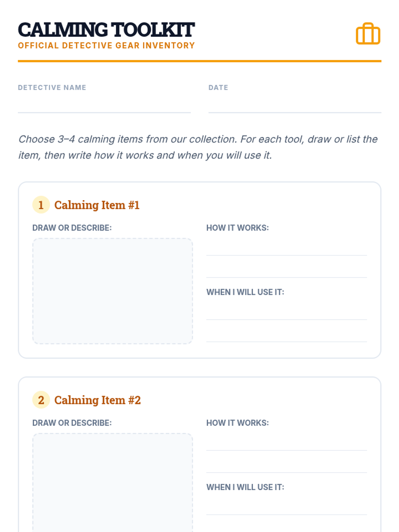Click the number 1 badge icon

pos(41,205)
